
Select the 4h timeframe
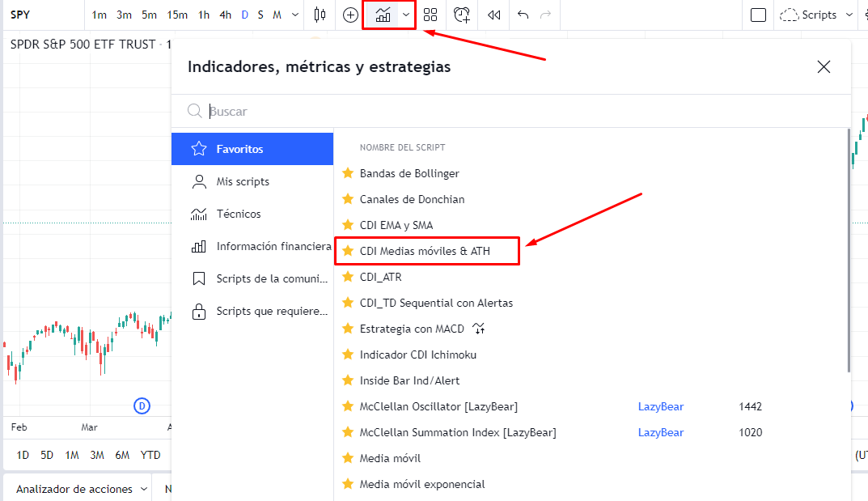coord(226,15)
